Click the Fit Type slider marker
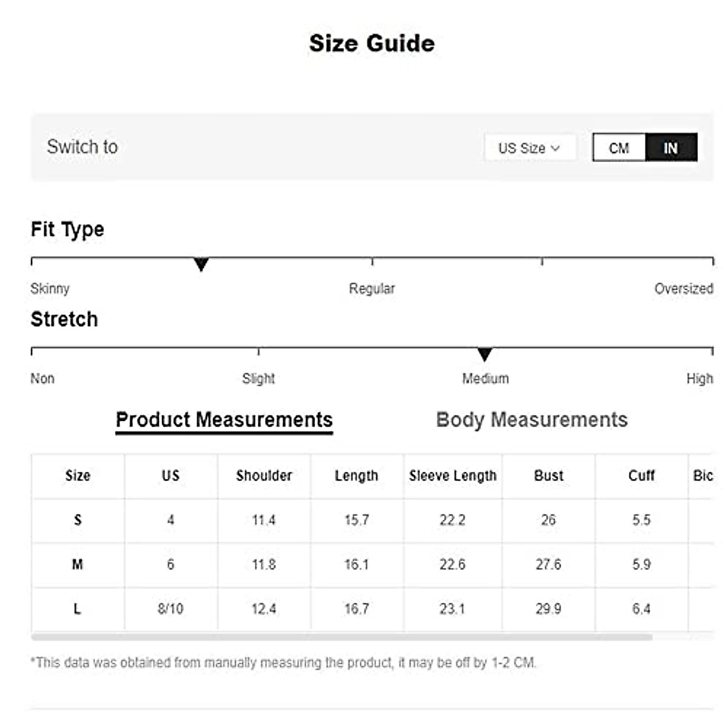728x728 pixels. click(201, 265)
